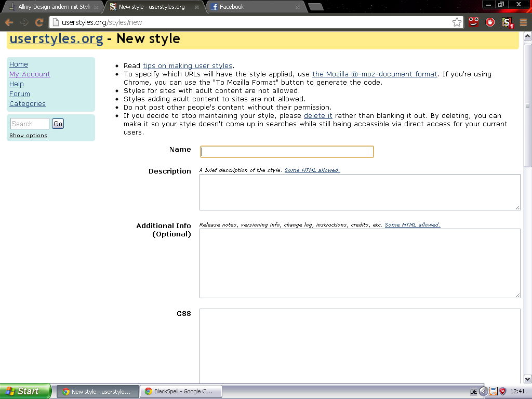Click the Additional Info area resize grip
The image size is (532, 399).
pos(518,295)
